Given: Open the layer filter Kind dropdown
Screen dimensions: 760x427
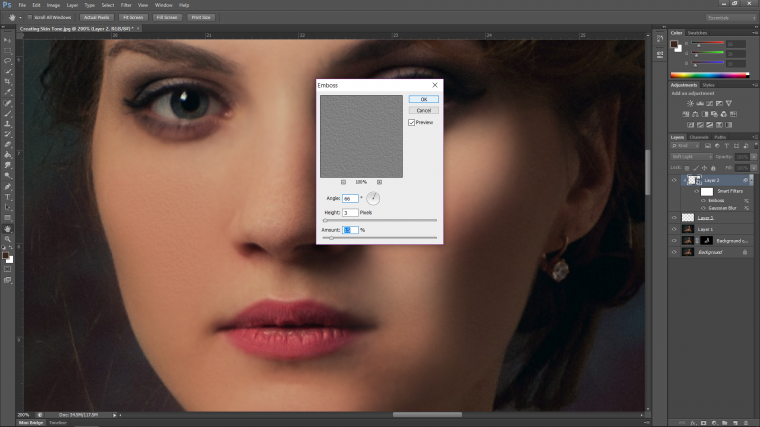Looking at the screenshot, I should point(685,146).
